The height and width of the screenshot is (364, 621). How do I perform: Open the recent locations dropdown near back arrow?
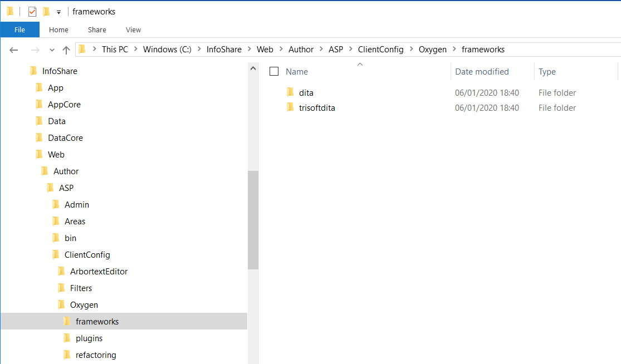coord(52,50)
